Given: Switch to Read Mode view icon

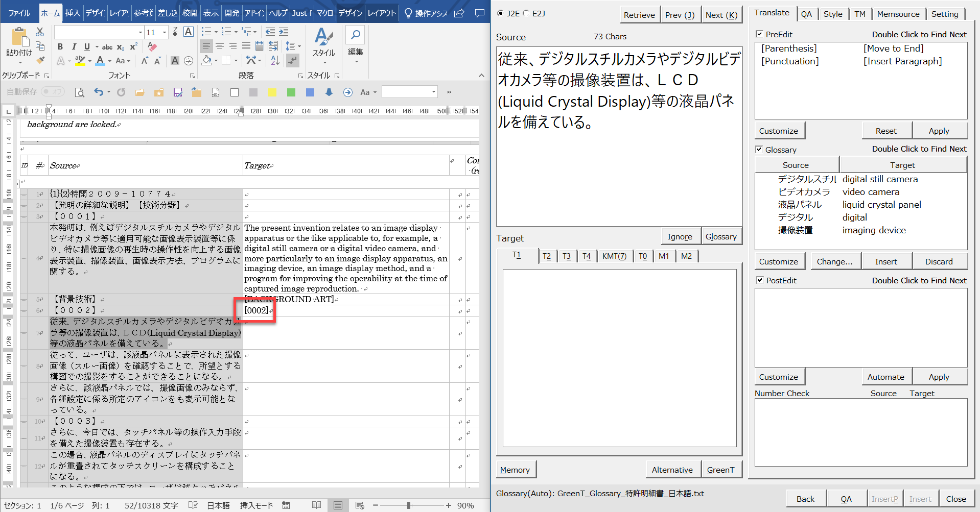Looking at the screenshot, I should coord(316,505).
